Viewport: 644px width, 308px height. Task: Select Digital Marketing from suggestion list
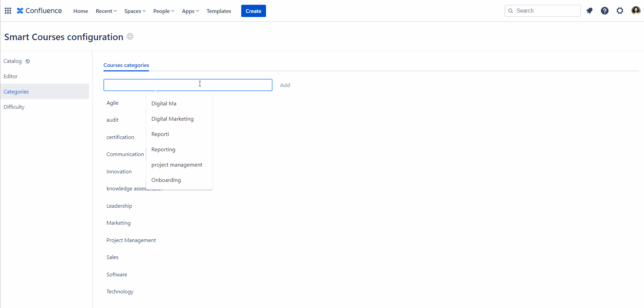click(x=172, y=119)
